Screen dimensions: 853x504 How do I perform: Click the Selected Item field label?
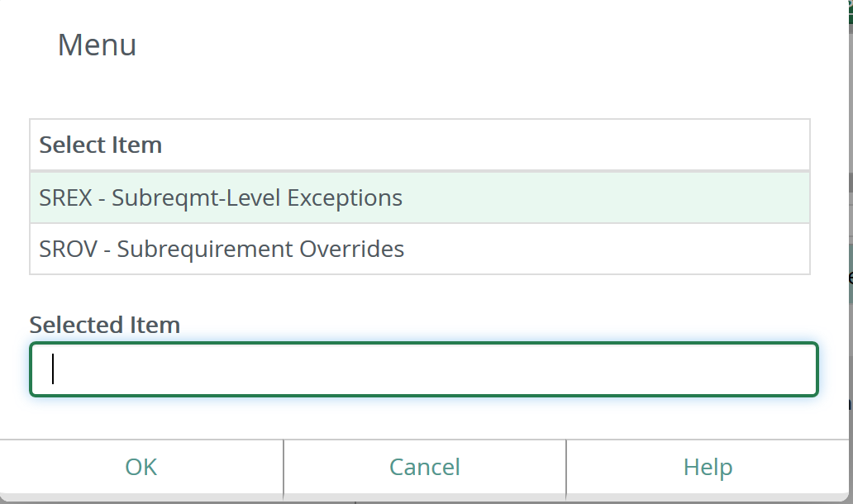click(105, 325)
